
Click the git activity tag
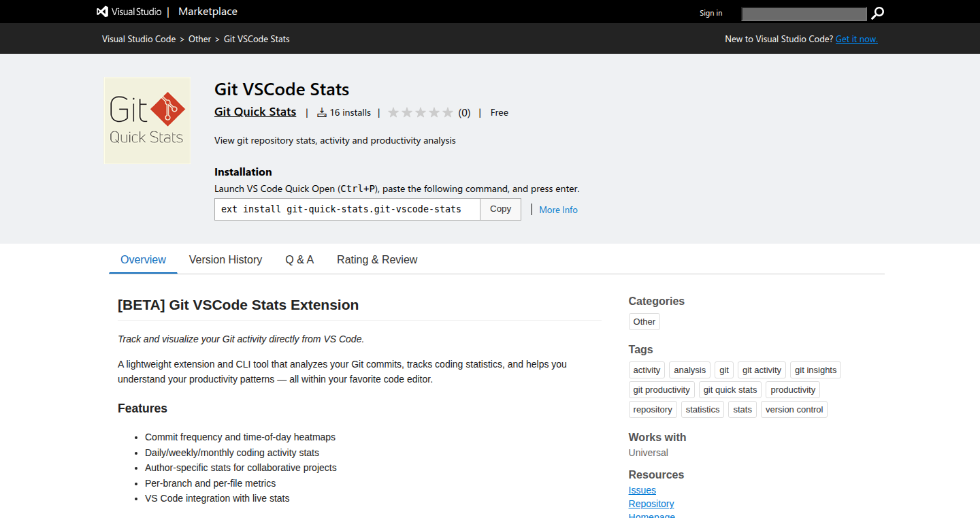pyautogui.click(x=762, y=370)
